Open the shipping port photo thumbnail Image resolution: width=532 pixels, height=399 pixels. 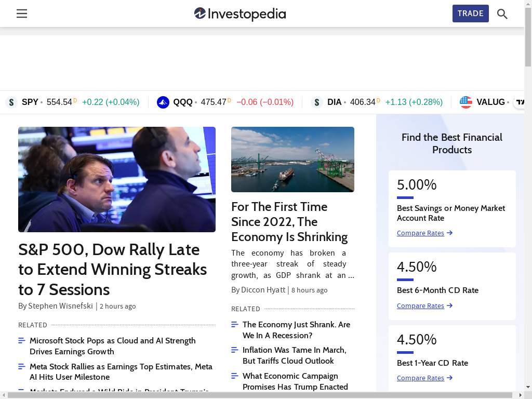coord(292,159)
